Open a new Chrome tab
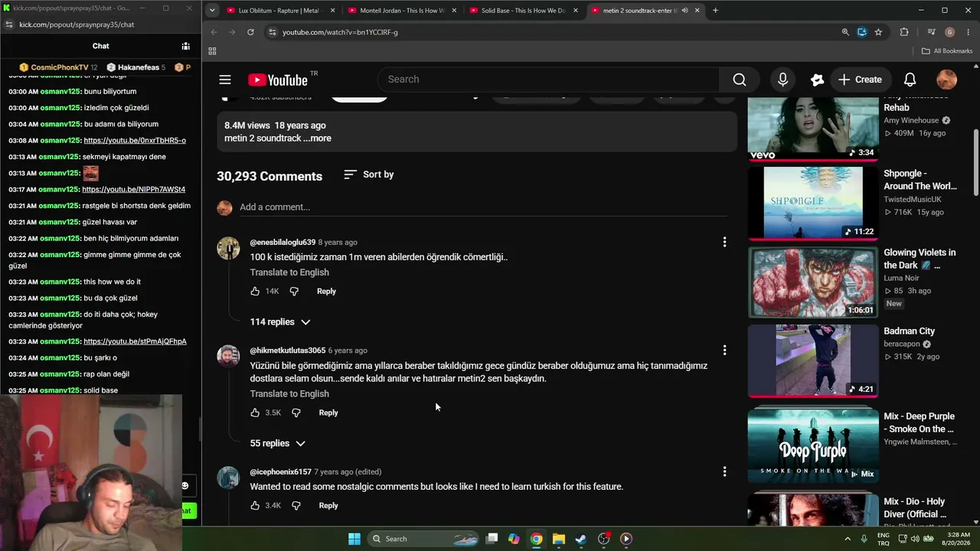The width and height of the screenshot is (980, 551). click(715, 11)
